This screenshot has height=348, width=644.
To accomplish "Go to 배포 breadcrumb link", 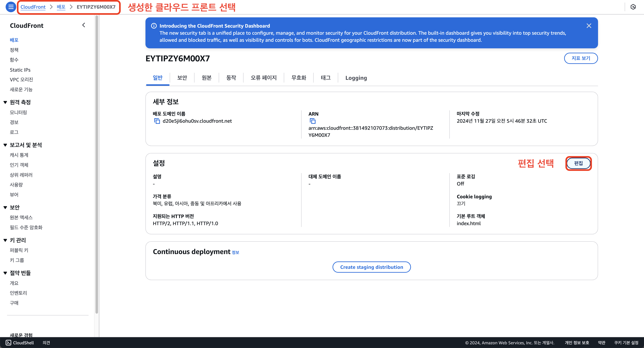I will click(x=61, y=7).
